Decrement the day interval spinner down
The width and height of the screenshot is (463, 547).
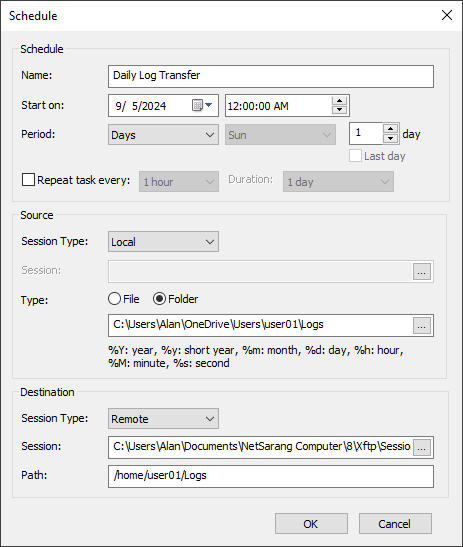pyautogui.click(x=390, y=138)
